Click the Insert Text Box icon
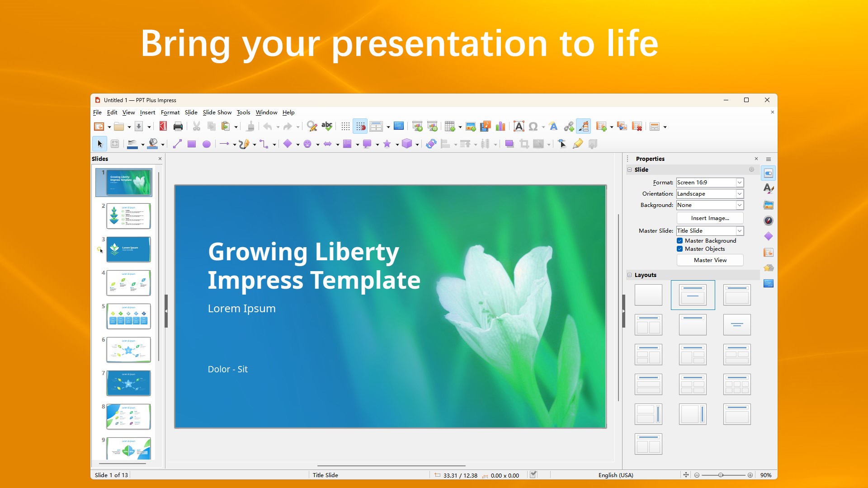 coord(519,127)
